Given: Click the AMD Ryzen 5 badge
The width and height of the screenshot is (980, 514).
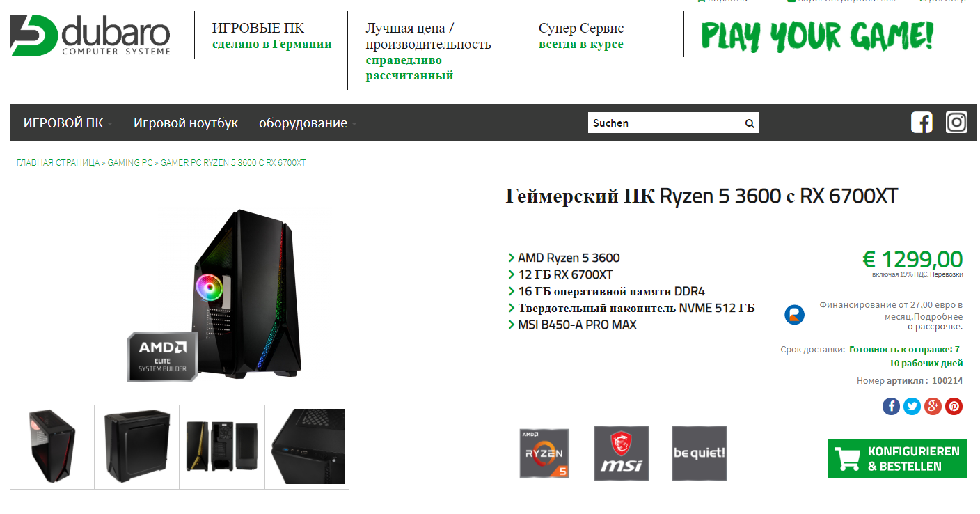Looking at the screenshot, I should 544,453.
